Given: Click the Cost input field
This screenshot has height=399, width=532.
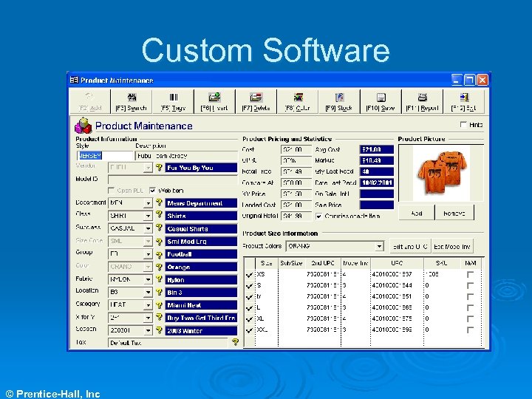Looking at the screenshot, I should (x=296, y=149).
